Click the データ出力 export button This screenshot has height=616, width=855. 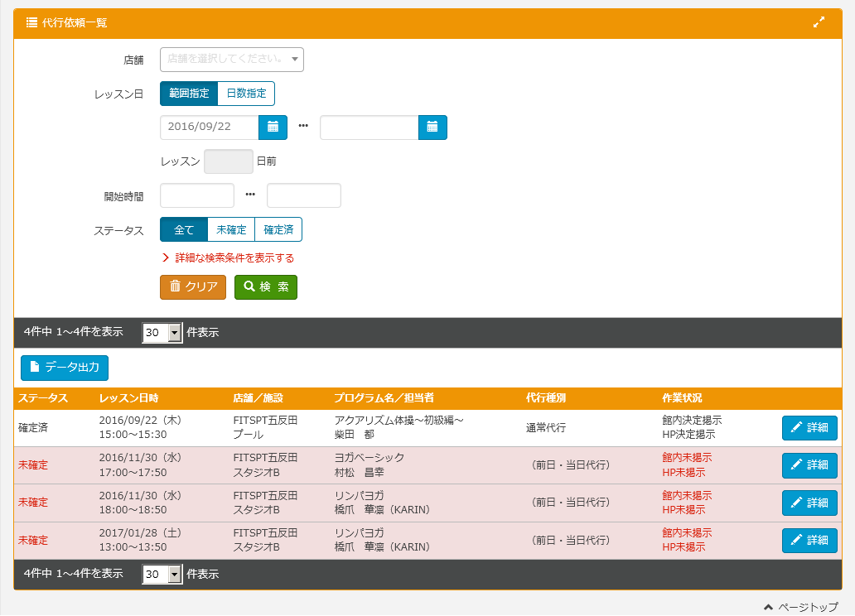tap(65, 368)
